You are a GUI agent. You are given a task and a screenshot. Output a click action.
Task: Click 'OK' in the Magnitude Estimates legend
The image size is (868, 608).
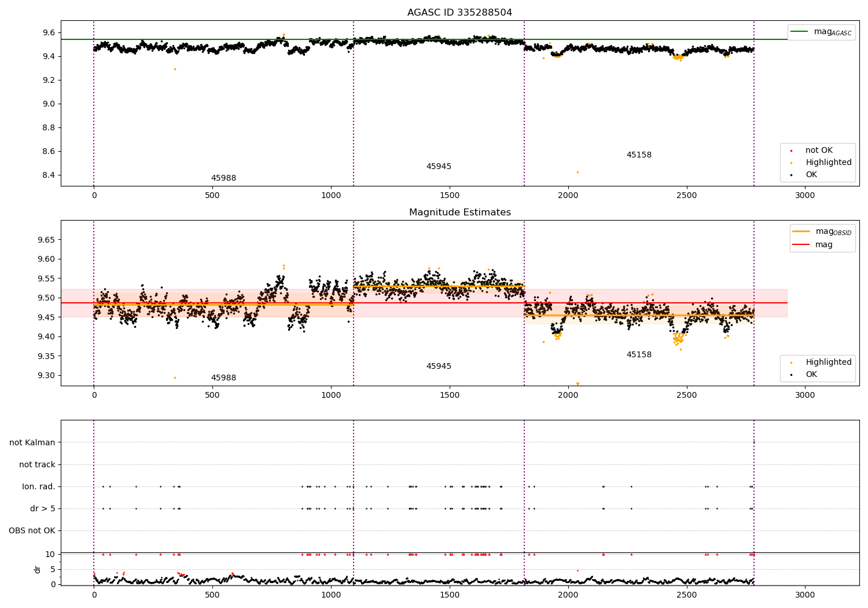pos(811,375)
